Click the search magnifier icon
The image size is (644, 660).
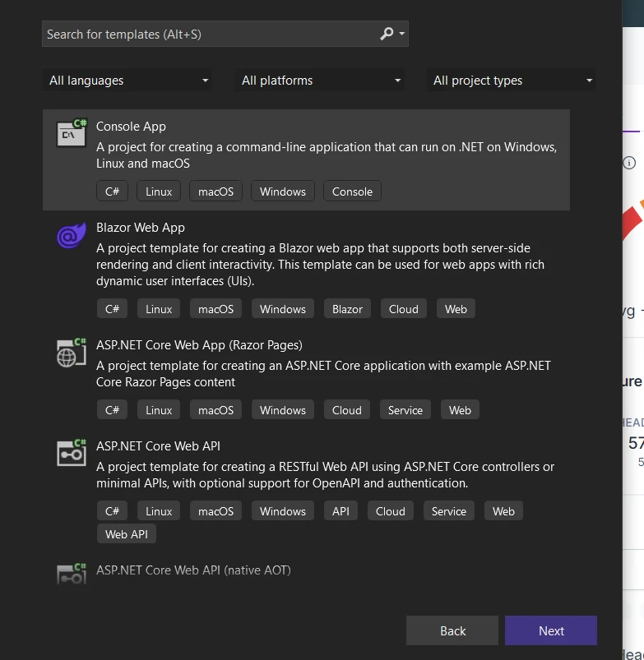click(x=387, y=34)
